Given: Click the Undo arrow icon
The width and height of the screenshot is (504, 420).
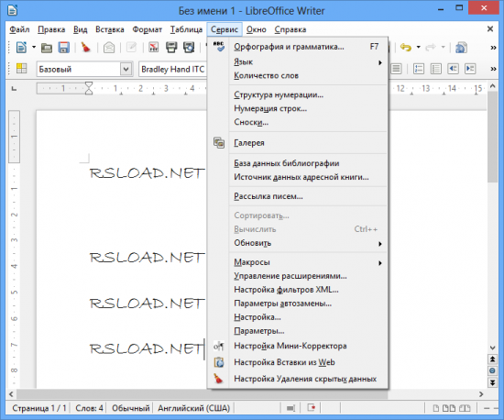Looking at the screenshot, I should tap(406, 48).
